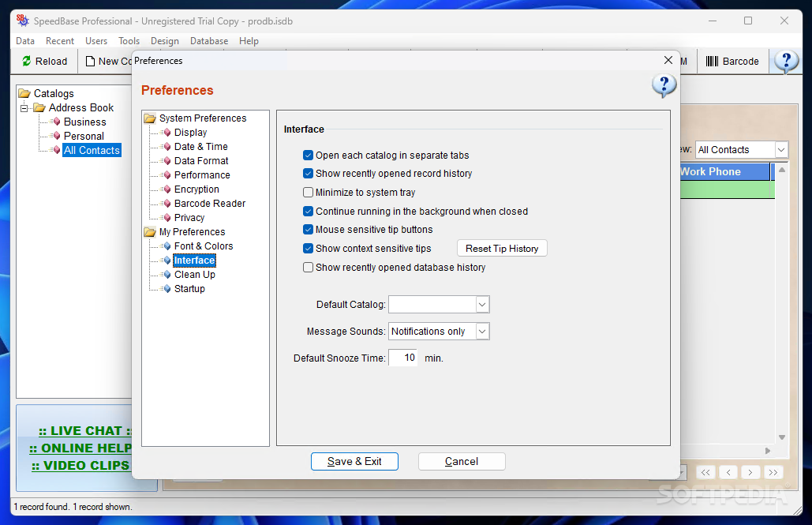Viewport: 812px width, 525px height.
Task: Close the Preferences dialog
Action: (668, 61)
